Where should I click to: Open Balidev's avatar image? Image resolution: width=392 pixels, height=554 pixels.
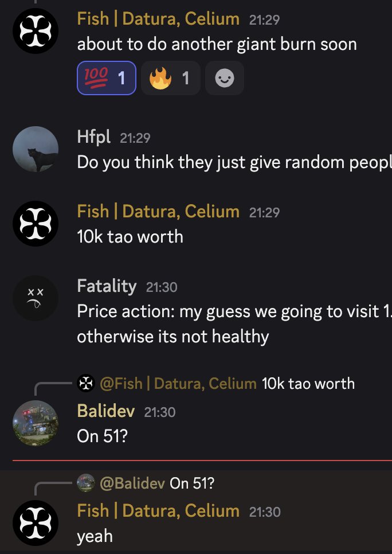click(36, 423)
